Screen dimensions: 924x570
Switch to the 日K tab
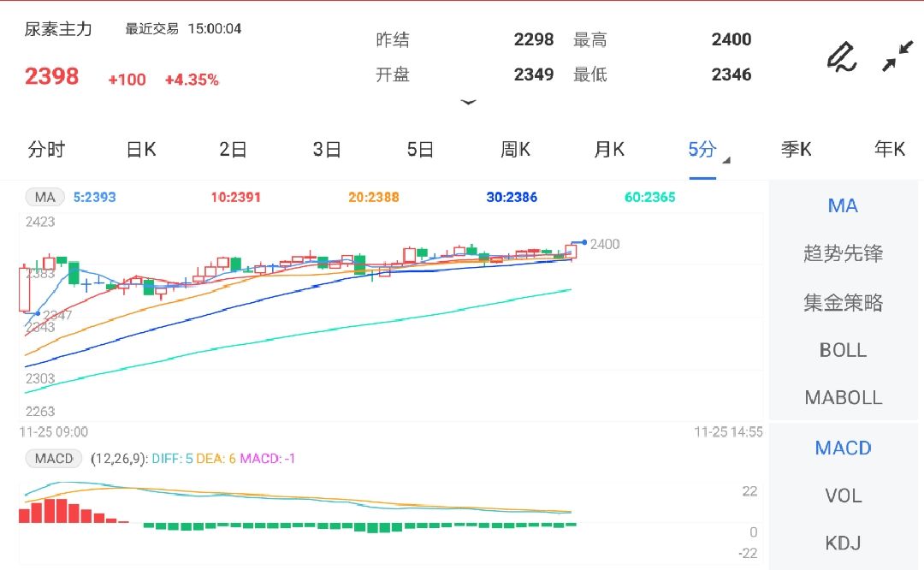tap(141, 149)
